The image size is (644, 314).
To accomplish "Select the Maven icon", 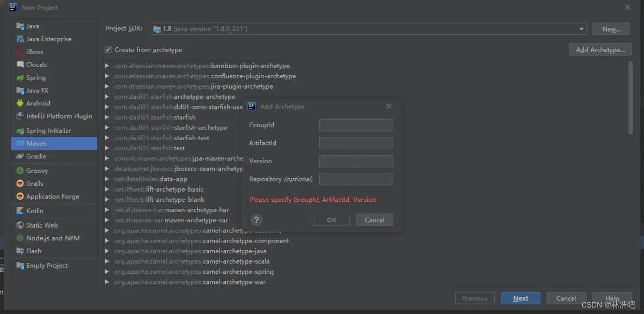I will [20, 143].
